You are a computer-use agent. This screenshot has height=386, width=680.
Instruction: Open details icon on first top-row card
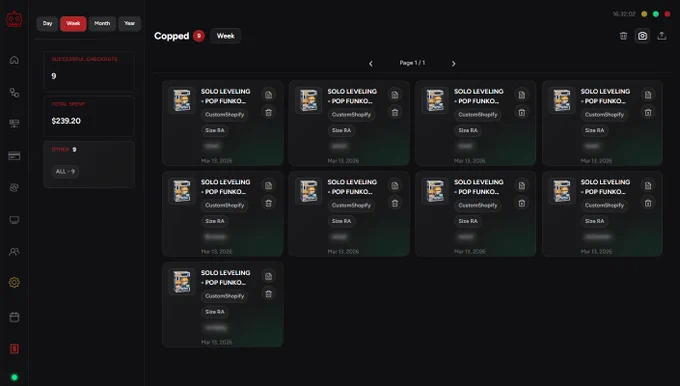tap(268, 95)
